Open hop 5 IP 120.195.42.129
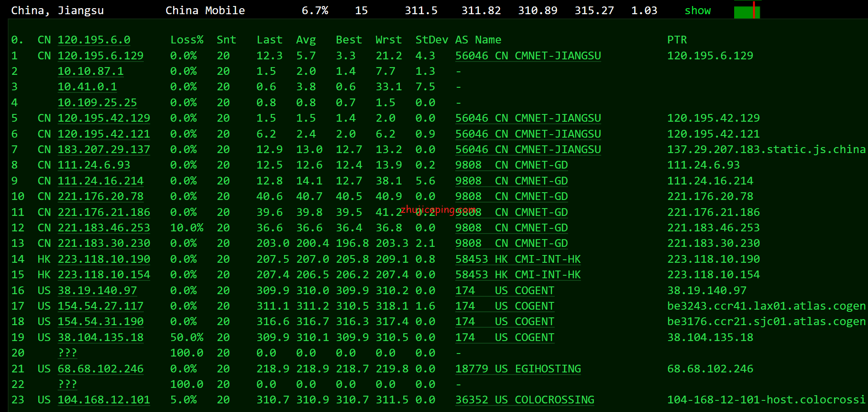868x412 pixels. point(104,118)
